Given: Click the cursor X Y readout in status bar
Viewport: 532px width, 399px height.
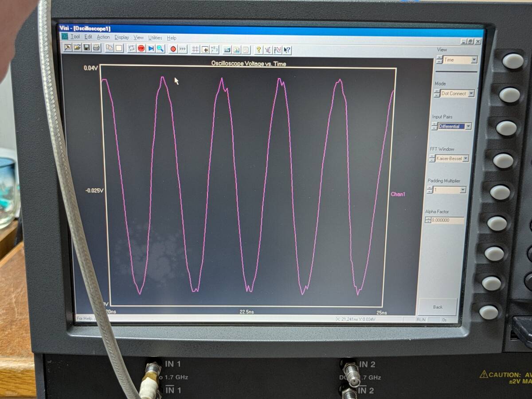Looking at the screenshot, I should pos(355,319).
